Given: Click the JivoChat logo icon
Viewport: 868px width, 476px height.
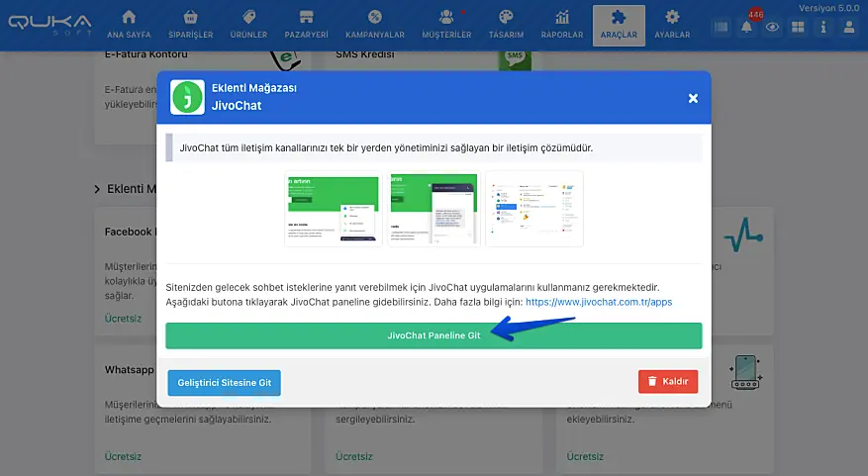Looking at the screenshot, I should pos(187,97).
